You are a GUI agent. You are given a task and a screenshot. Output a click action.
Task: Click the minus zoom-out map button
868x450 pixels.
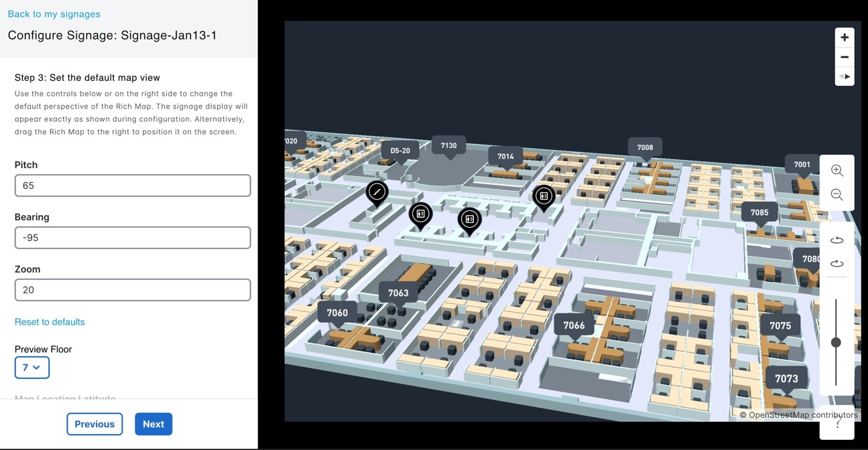click(x=845, y=57)
